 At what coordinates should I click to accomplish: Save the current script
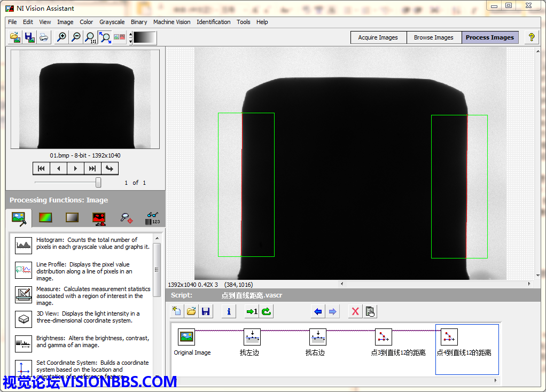click(206, 311)
